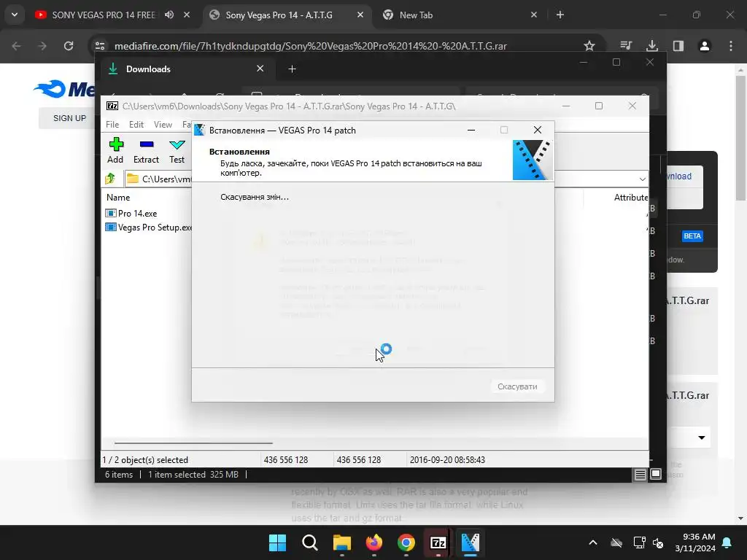Click the muted volume tray icon

click(x=659, y=542)
